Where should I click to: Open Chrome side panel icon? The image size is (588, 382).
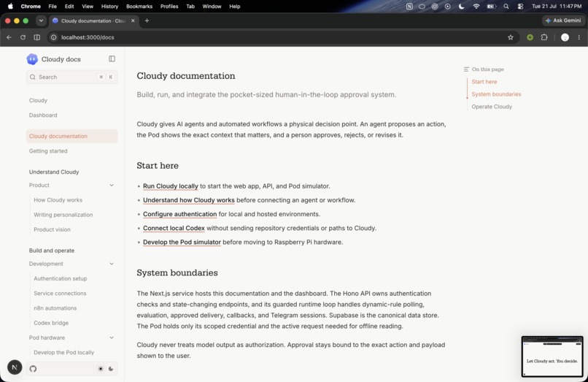[x=36, y=37]
